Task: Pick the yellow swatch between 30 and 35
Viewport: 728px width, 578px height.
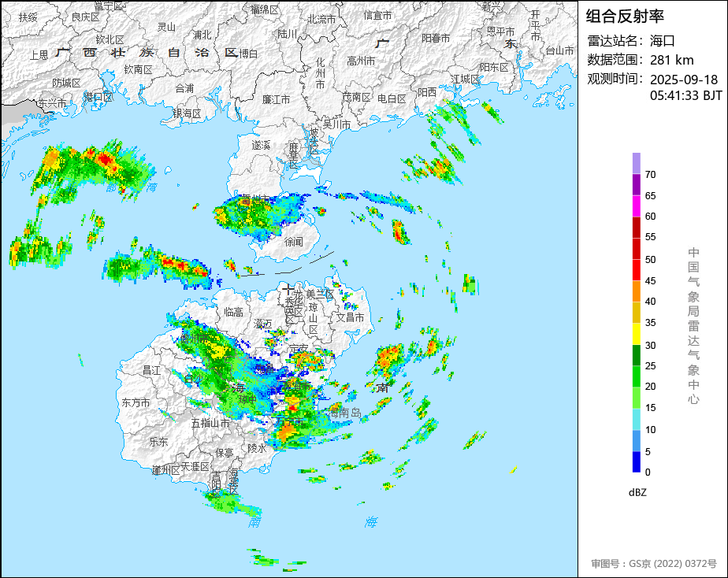Action: click(637, 334)
